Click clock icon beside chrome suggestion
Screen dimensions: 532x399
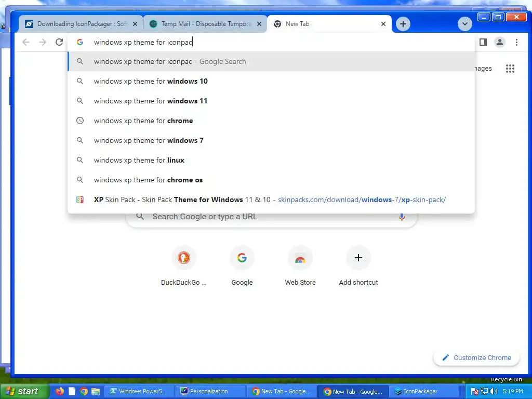[79, 121]
